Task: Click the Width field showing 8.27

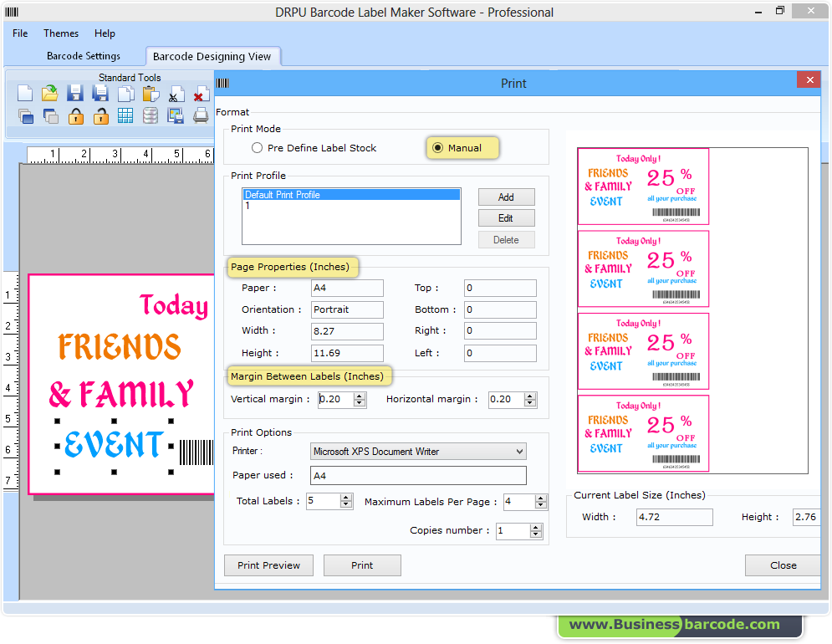Action: click(347, 331)
